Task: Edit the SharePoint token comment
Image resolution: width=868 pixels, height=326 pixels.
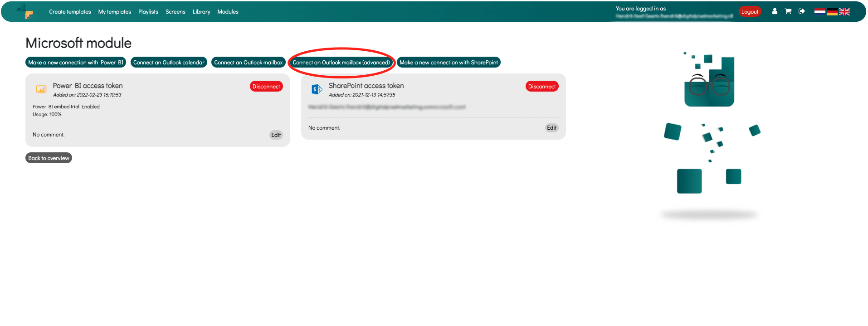Action: point(552,128)
